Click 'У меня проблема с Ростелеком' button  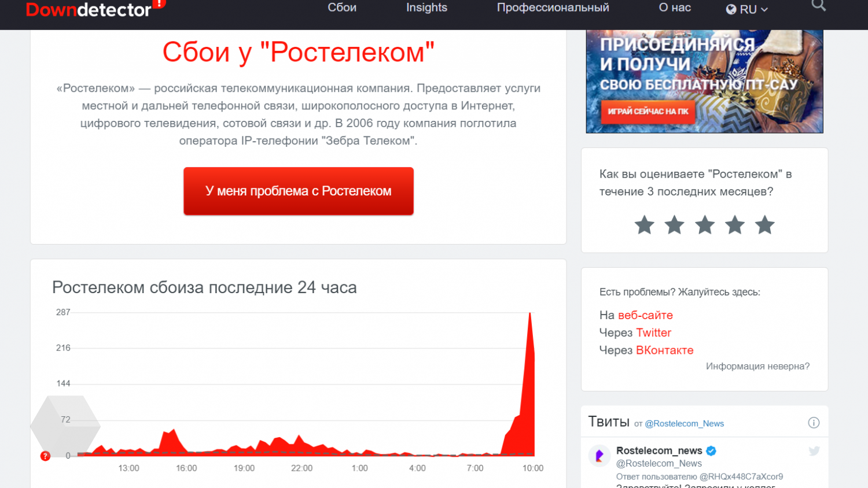[299, 191]
